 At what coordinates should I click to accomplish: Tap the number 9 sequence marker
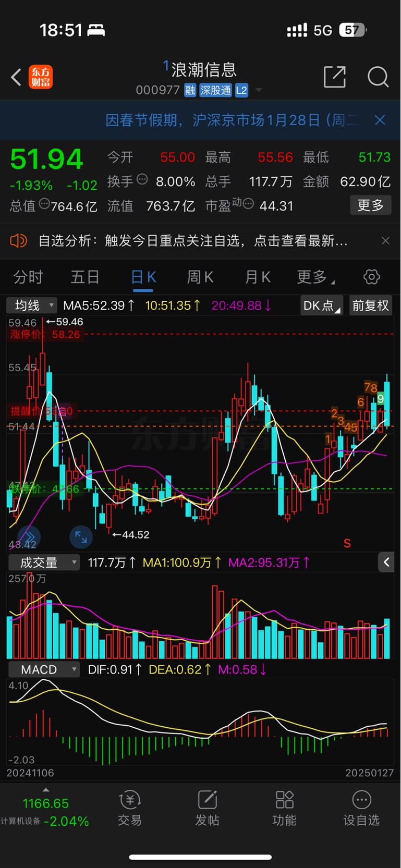coord(381,399)
